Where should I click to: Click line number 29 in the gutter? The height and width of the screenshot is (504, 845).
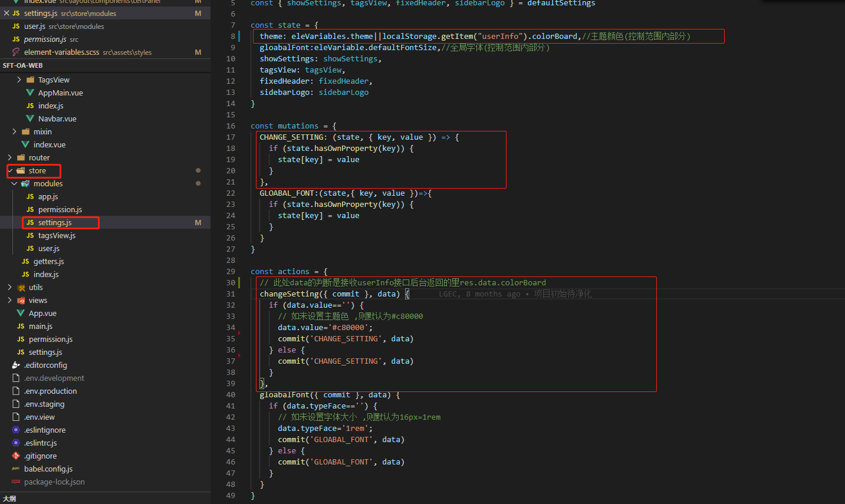pyautogui.click(x=231, y=271)
